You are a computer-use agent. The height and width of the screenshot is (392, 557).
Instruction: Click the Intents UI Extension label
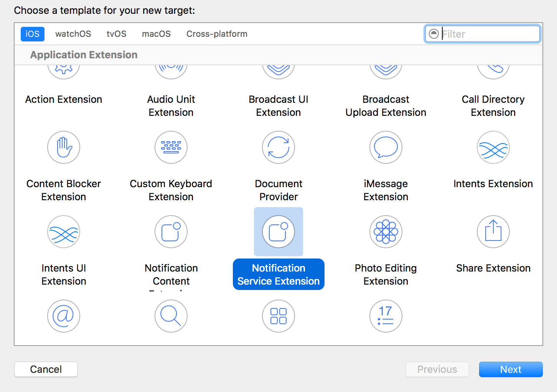64,275
